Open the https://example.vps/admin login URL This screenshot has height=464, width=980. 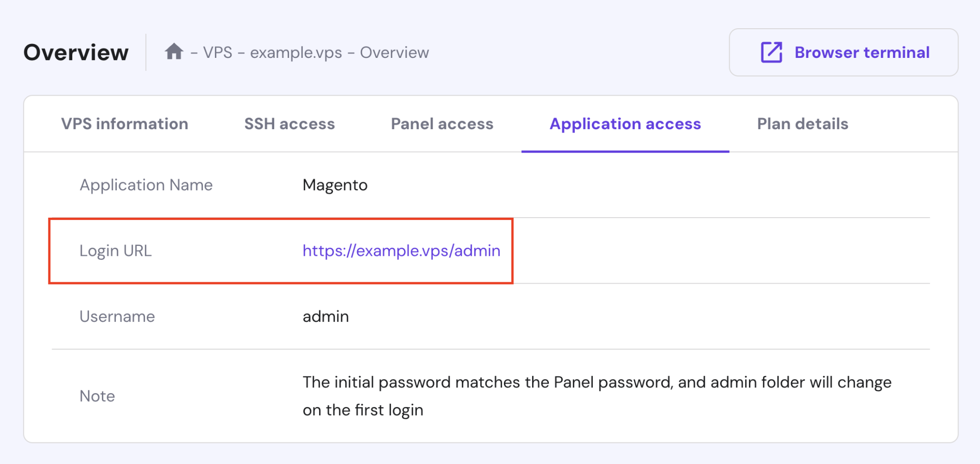tap(401, 250)
